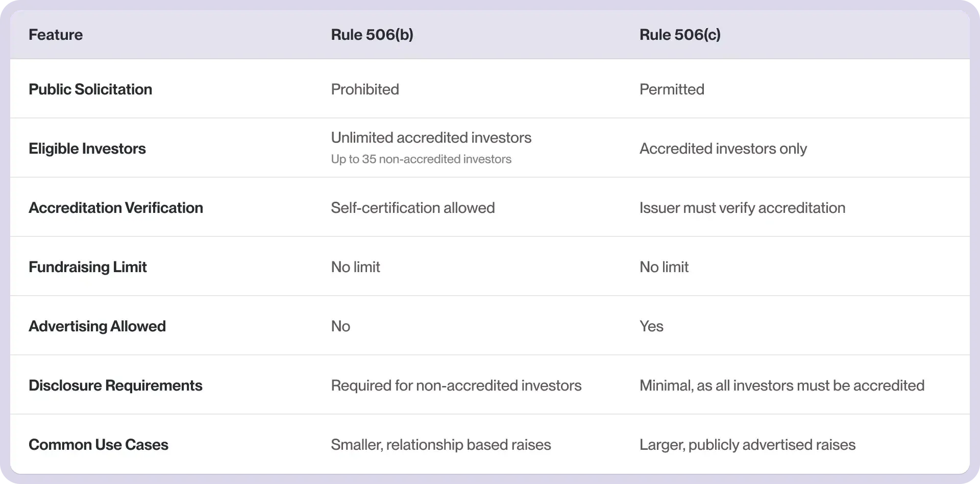The height and width of the screenshot is (484, 980).
Task: Click 'Unlimited accredited investors' text
Action: 431,138
